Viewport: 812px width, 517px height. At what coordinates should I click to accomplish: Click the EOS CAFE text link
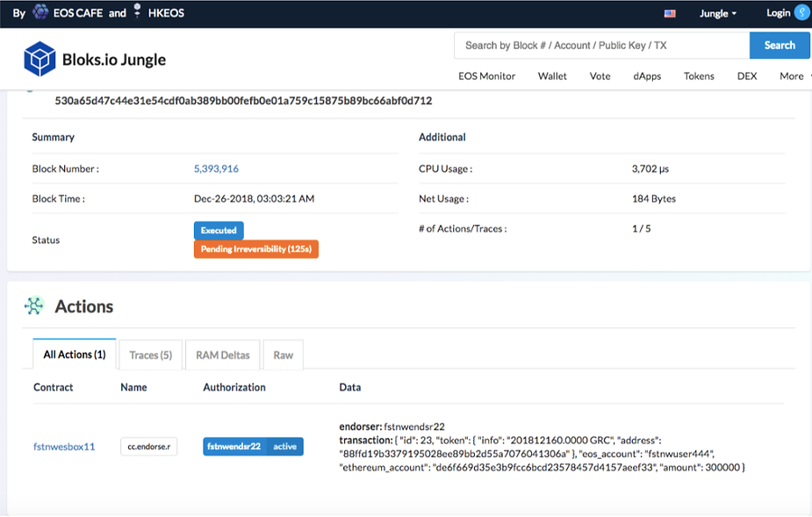[x=78, y=13]
